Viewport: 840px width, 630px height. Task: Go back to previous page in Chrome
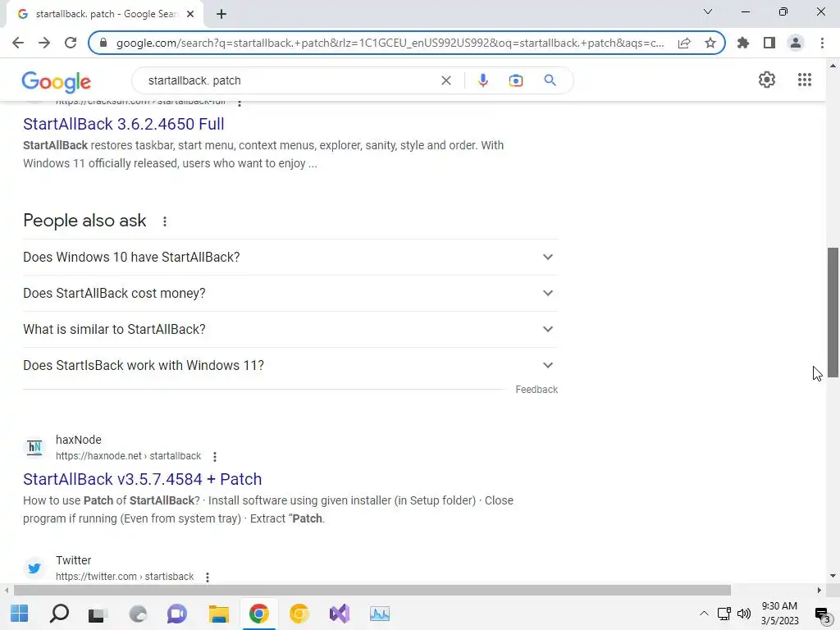click(18, 43)
